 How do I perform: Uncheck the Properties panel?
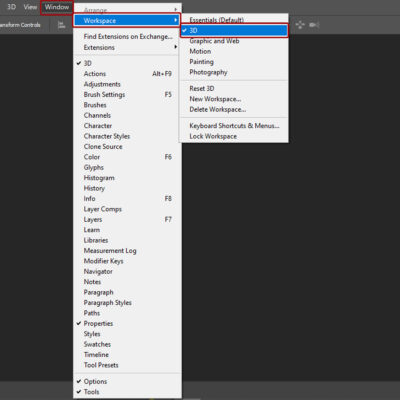tap(127, 323)
